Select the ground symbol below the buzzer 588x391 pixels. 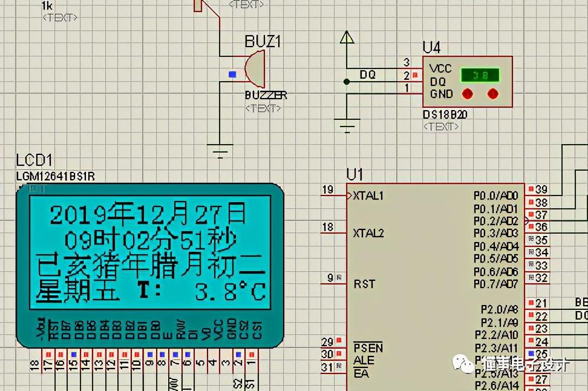[220, 151]
